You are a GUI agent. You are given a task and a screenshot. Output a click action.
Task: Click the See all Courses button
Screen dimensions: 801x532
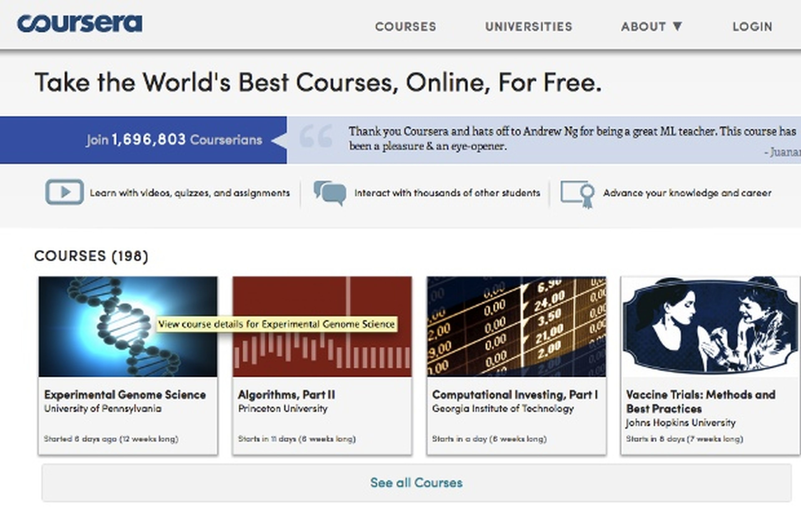(416, 482)
